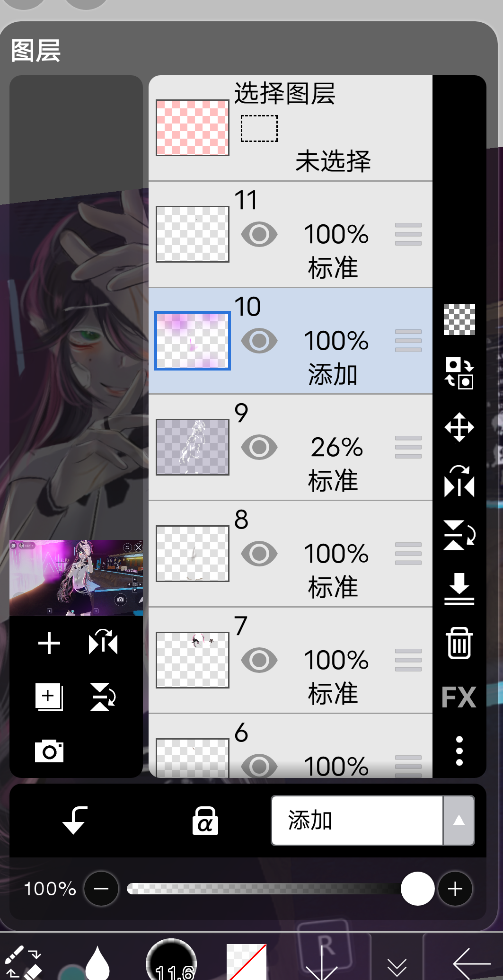Tap the layer 10 thumbnail
The height and width of the screenshot is (980, 503).
pyautogui.click(x=193, y=341)
